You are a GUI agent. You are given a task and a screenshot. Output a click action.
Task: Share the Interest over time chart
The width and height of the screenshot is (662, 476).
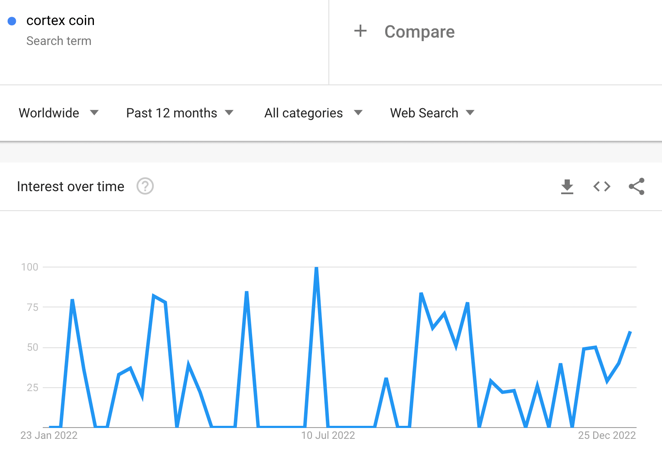(636, 186)
